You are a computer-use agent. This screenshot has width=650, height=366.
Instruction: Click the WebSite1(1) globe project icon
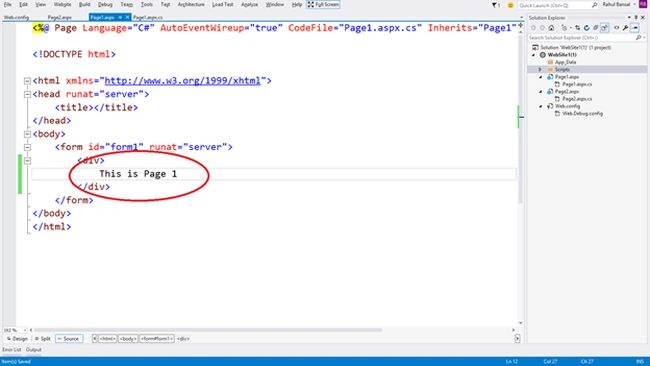[x=543, y=55]
